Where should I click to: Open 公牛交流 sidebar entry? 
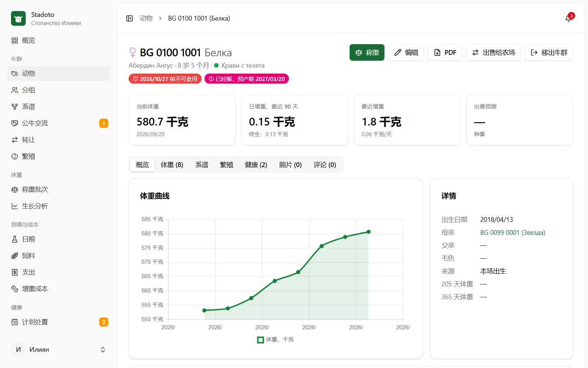click(x=59, y=123)
